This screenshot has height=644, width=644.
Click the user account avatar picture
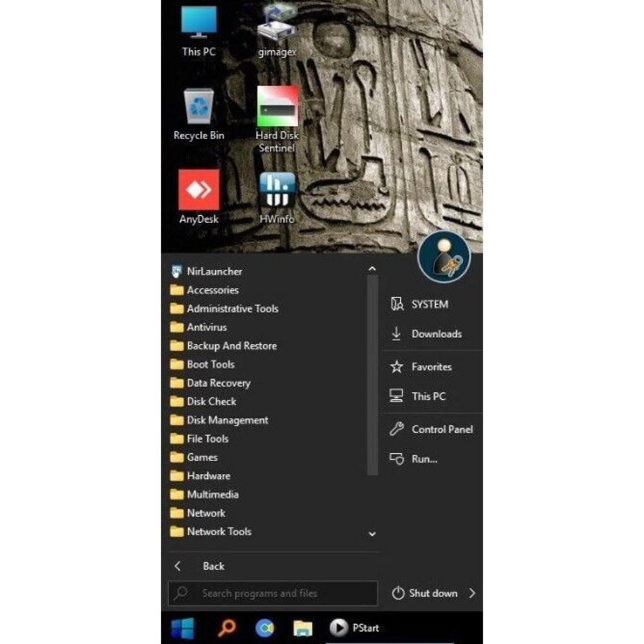click(444, 257)
